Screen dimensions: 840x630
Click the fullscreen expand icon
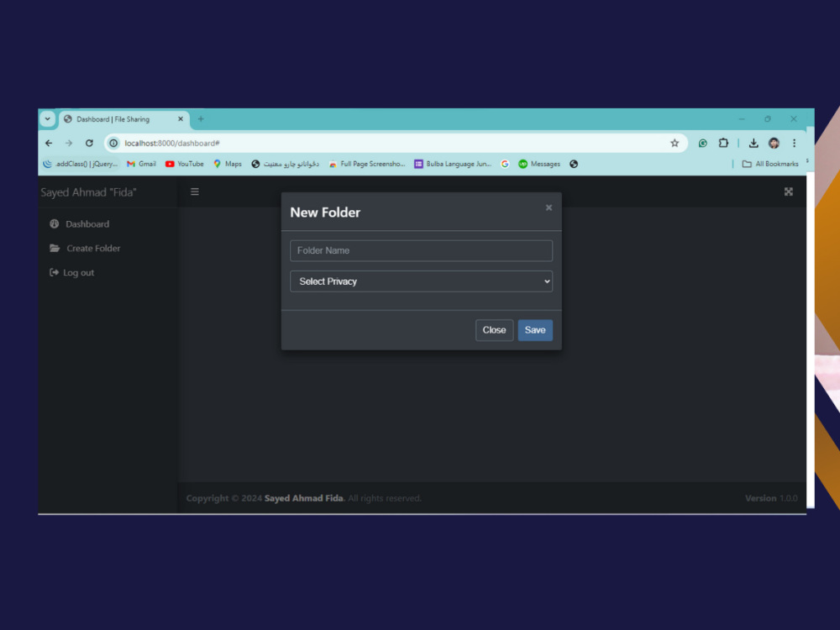click(789, 192)
